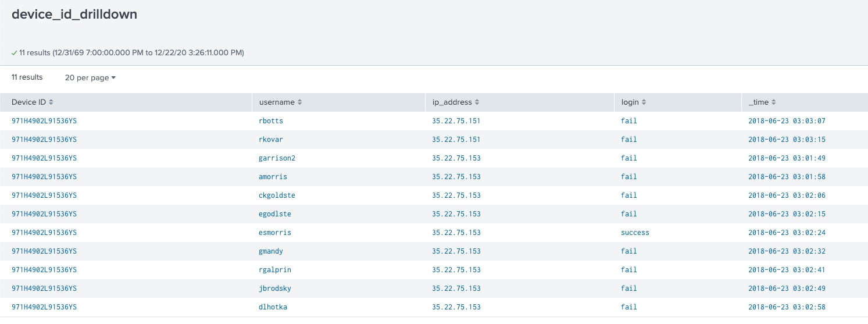Click username rbotts
The width and height of the screenshot is (868, 324).
coord(271,121)
